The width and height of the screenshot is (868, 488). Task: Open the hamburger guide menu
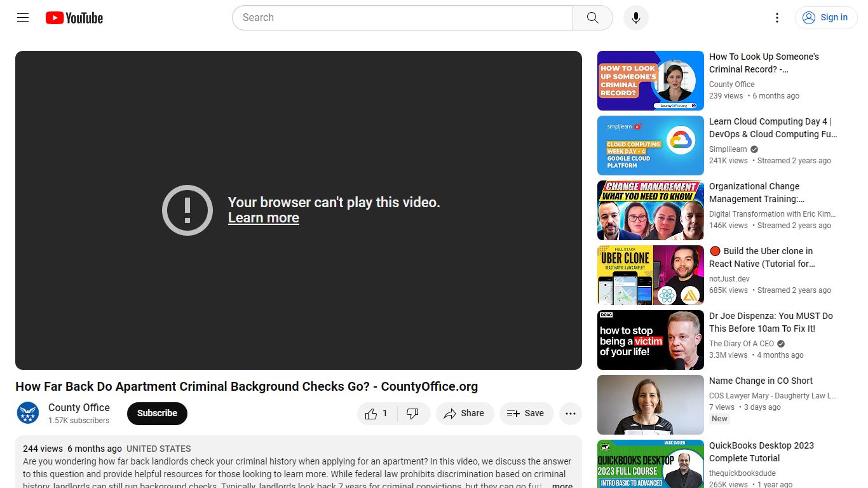(x=23, y=18)
